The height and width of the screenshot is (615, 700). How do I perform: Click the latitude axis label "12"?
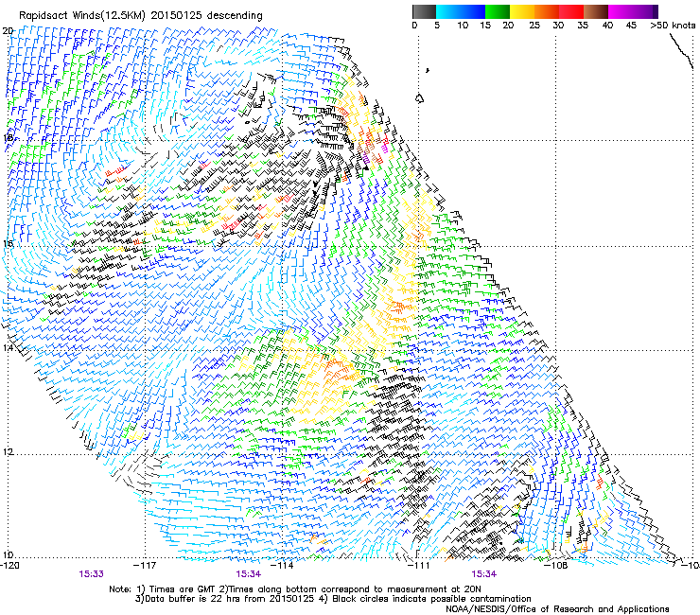pos(8,451)
